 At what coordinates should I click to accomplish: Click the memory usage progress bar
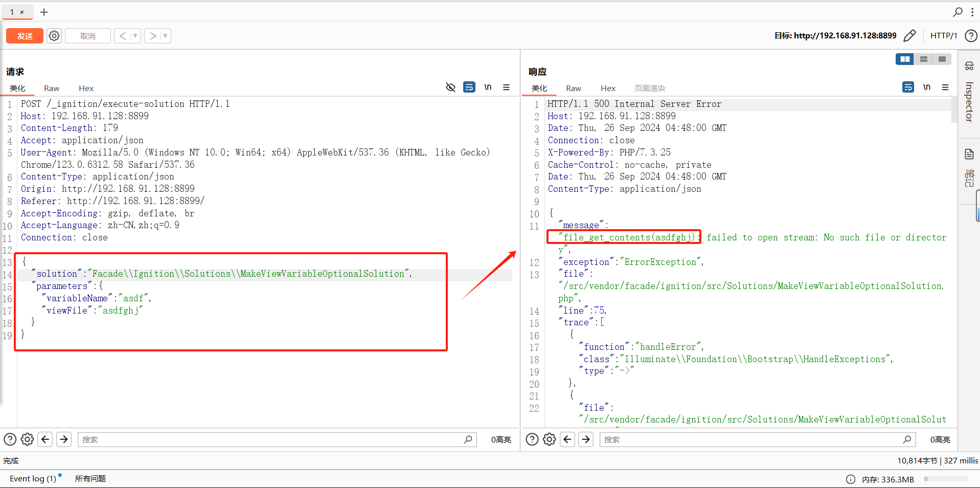point(946,479)
